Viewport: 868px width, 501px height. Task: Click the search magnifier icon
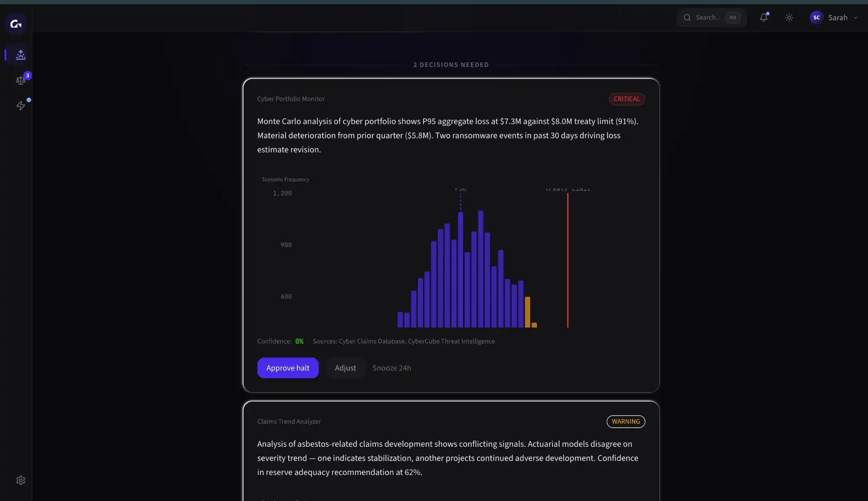click(687, 18)
